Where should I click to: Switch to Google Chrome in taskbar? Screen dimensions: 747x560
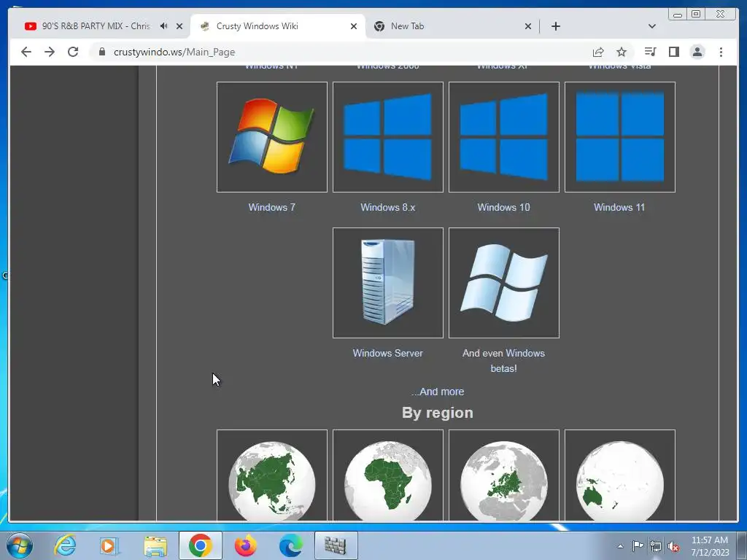click(x=200, y=545)
